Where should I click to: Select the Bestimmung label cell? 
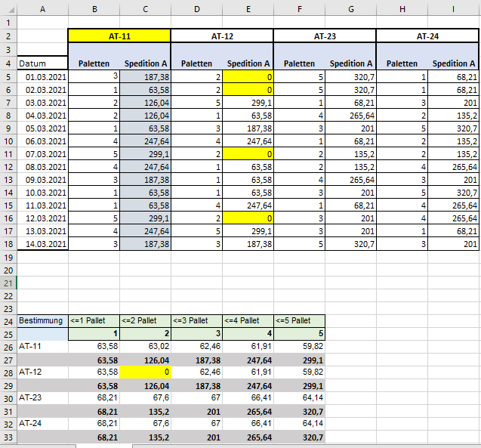pyautogui.click(x=42, y=320)
